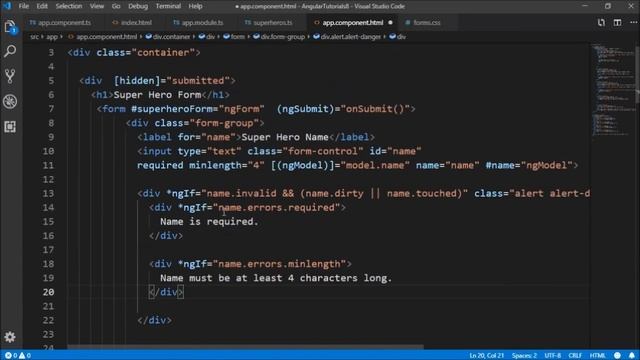Click UTF-8 encoding in status bar
This screenshot has width=640, height=360.
pos(553,356)
